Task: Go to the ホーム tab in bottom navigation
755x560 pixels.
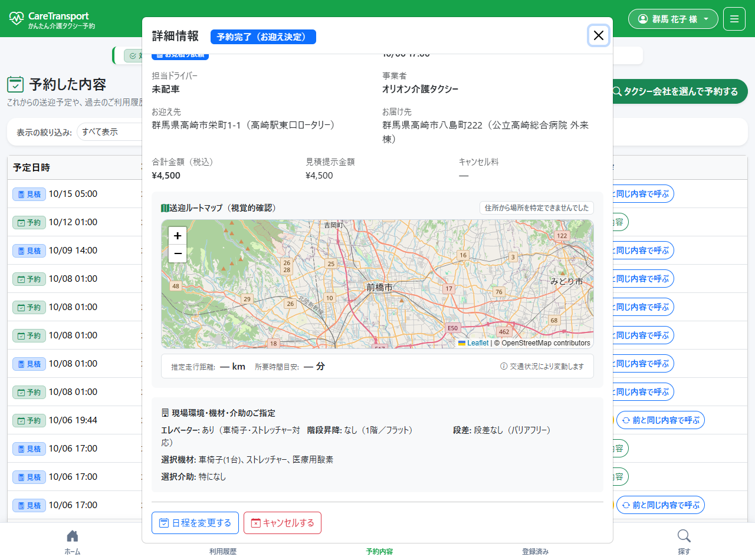Action: 73,542
